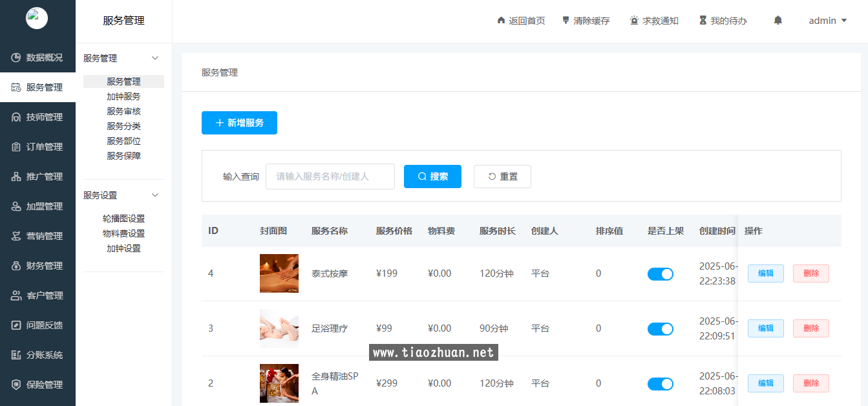
Task: Open the admin user dropdown
Action: [827, 21]
